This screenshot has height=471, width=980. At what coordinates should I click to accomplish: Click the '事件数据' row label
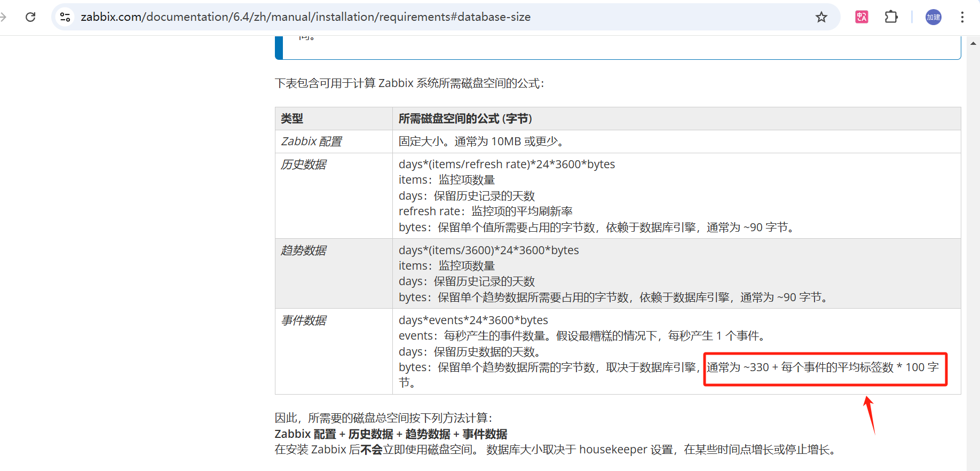click(x=303, y=320)
